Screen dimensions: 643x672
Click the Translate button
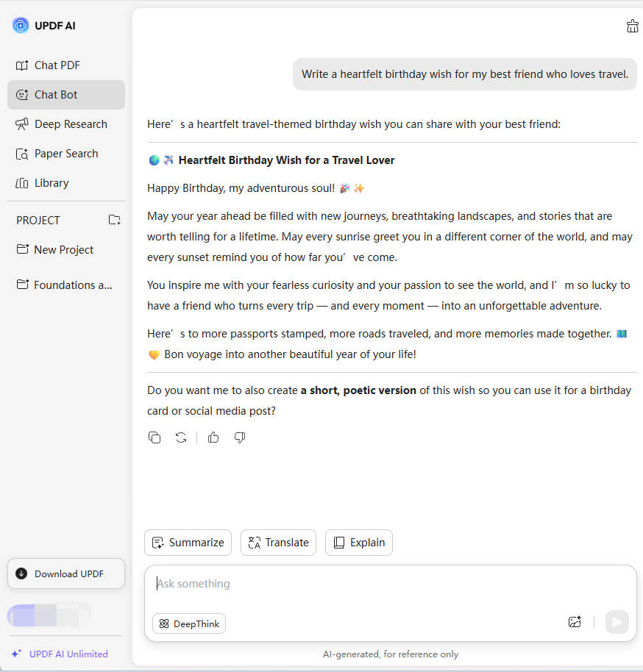click(x=278, y=543)
